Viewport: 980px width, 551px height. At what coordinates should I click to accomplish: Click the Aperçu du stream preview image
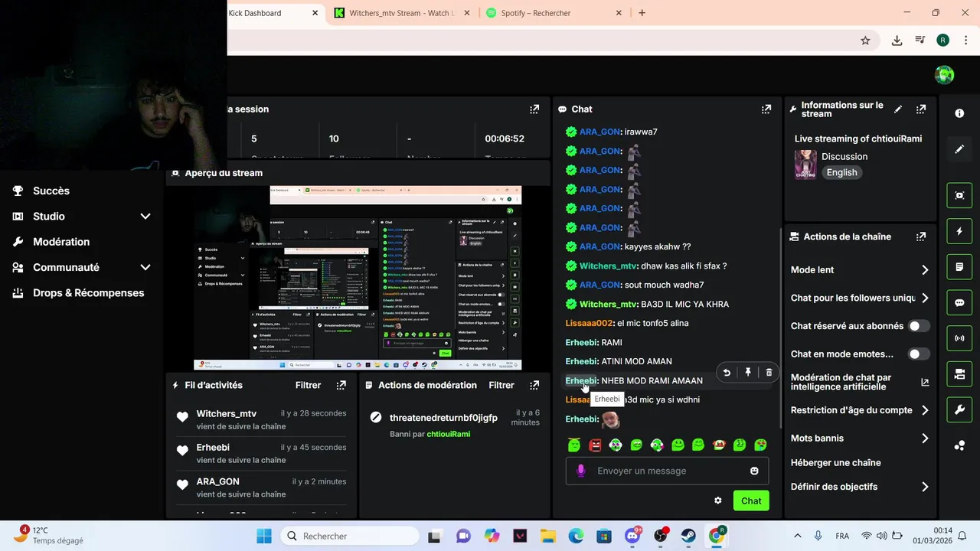tap(358, 277)
